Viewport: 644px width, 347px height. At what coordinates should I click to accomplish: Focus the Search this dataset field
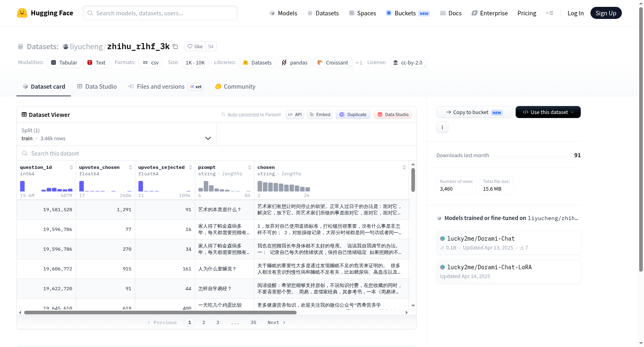217,153
